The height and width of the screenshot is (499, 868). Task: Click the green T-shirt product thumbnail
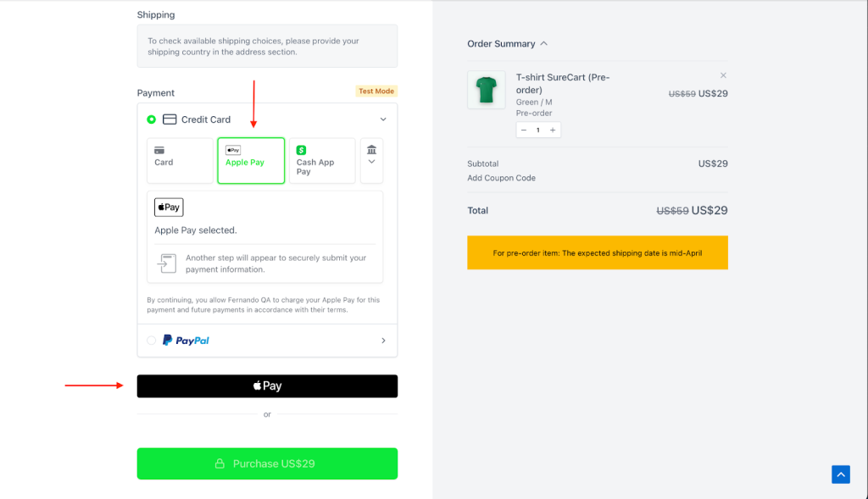[x=486, y=90]
